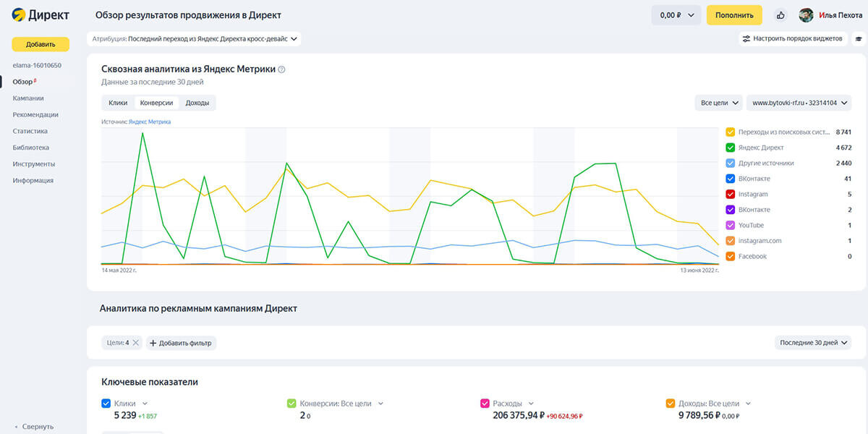Image resolution: width=868 pixels, height=434 pixels.
Task: Open the Яндекс Метрика source link
Action: [150, 122]
